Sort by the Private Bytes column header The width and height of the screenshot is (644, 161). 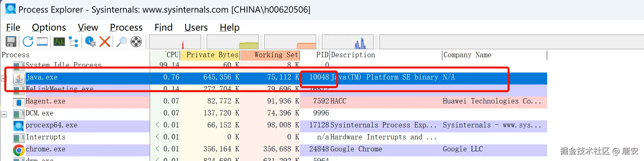pyautogui.click(x=210, y=55)
